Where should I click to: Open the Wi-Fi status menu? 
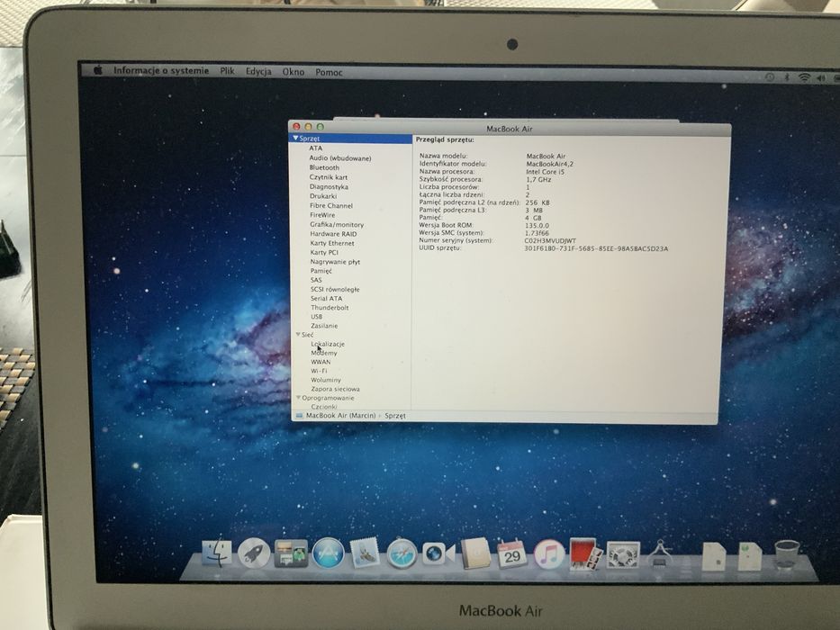click(x=804, y=77)
